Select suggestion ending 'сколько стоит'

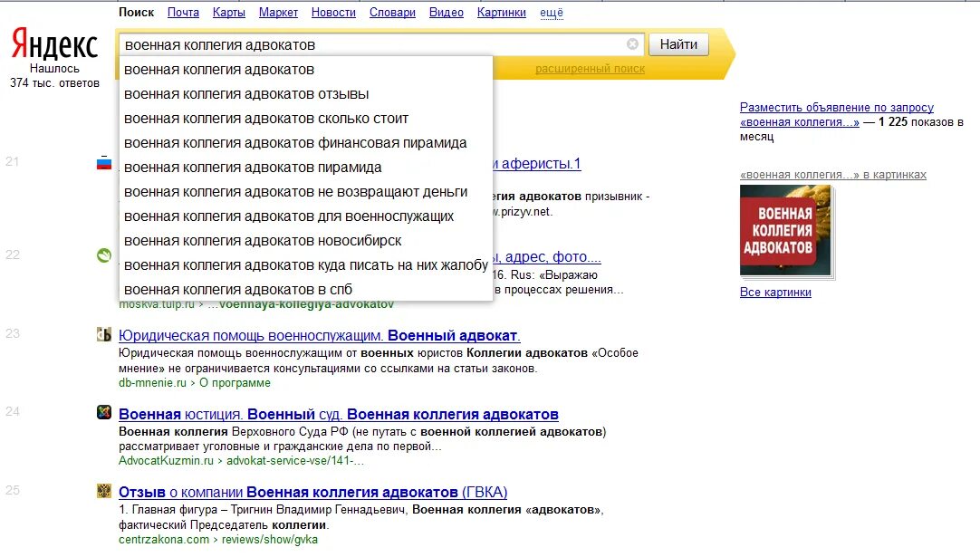click(x=305, y=118)
